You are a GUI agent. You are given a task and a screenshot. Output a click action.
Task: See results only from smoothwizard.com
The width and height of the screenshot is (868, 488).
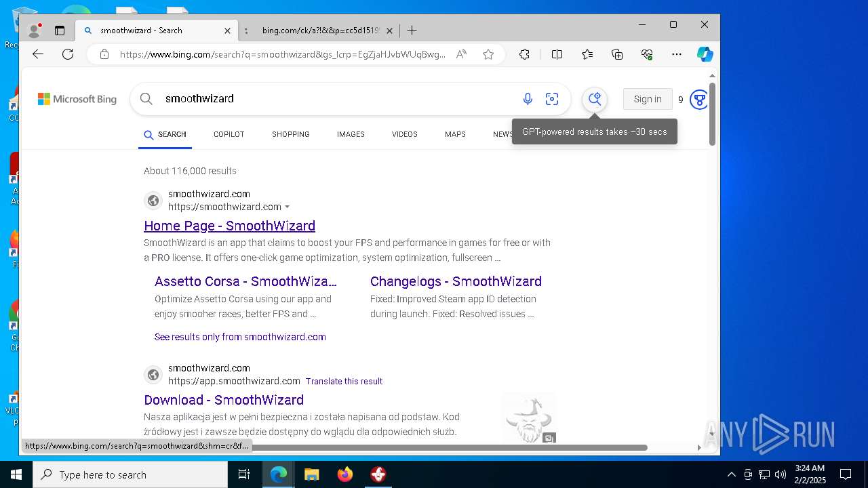coord(240,337)
